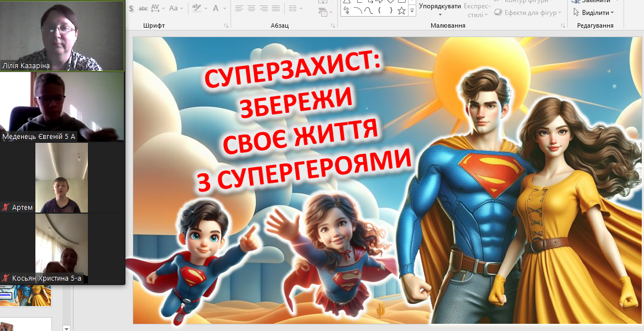Viewport: 644px width, 331px height.
Task: Select Лілія Казаріна's video tile
Action: tap(62, 36)
